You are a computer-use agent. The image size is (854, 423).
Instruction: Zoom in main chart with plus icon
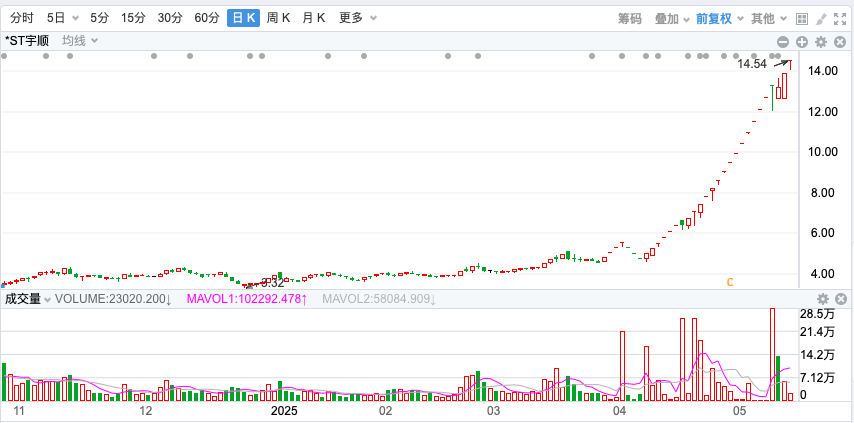pos(802,42)
